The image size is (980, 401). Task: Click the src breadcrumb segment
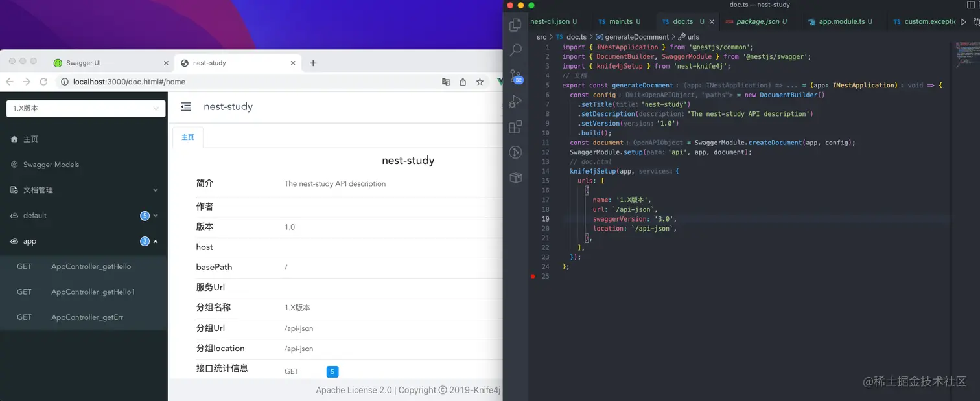pyautogui.click(x=542, y=37)
